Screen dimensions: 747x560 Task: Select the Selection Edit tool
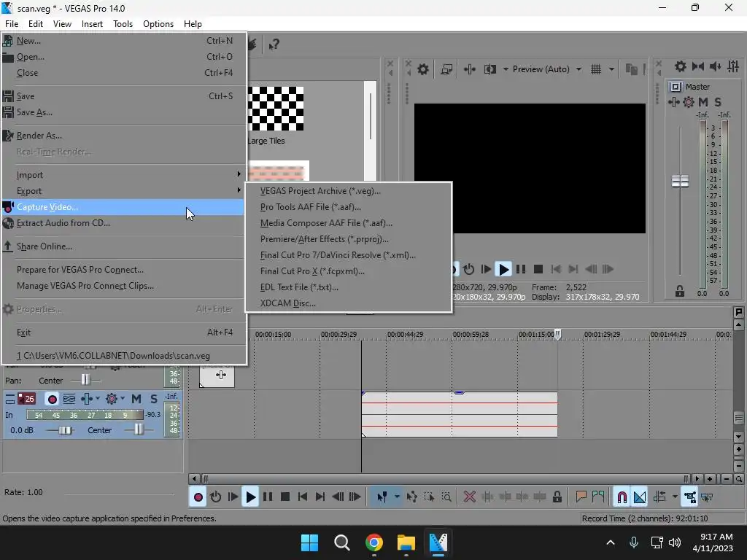[429, 497]
